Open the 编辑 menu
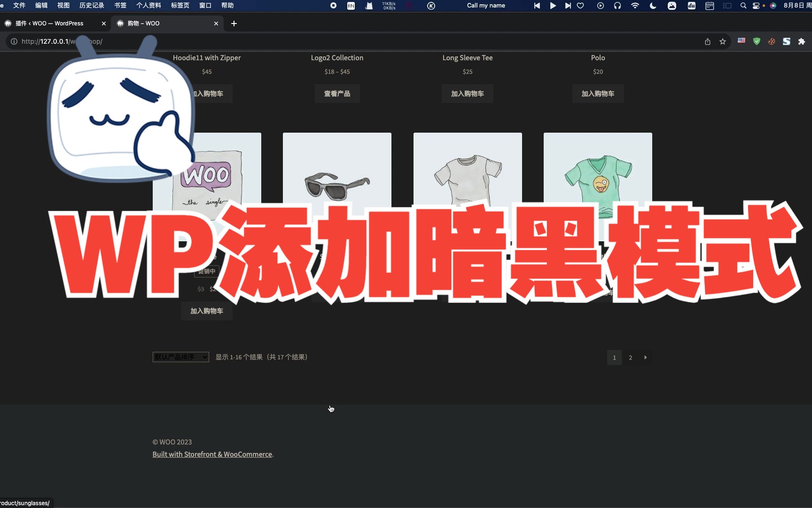This screenshot has height=508, width=812. coord(41,6)
